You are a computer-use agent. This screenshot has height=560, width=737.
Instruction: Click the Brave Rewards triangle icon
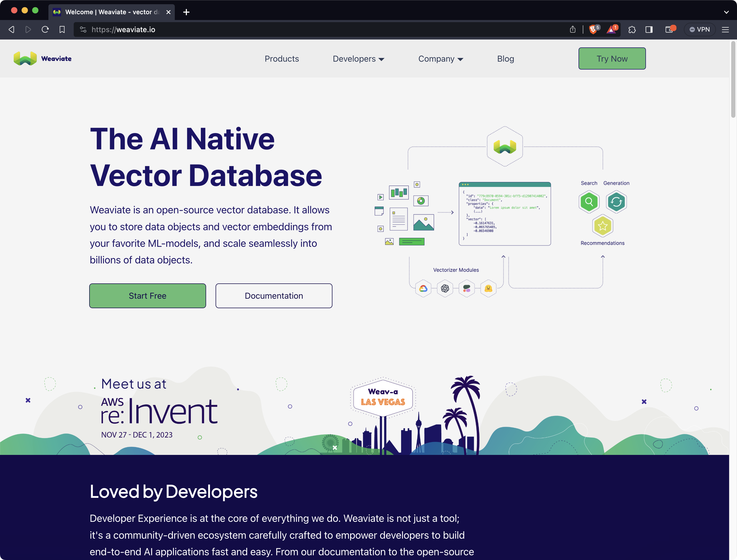tap(611, 30)
